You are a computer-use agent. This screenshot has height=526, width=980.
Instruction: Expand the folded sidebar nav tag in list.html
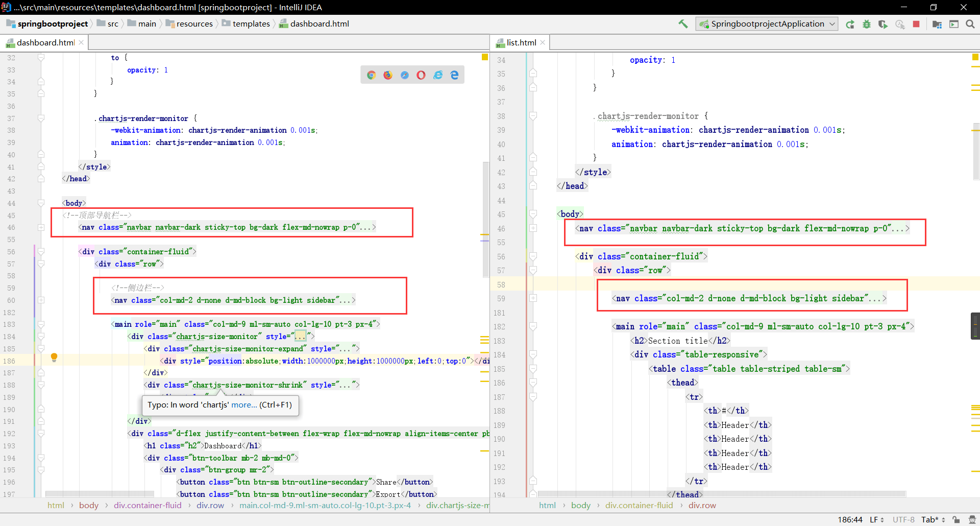[533, 298]
